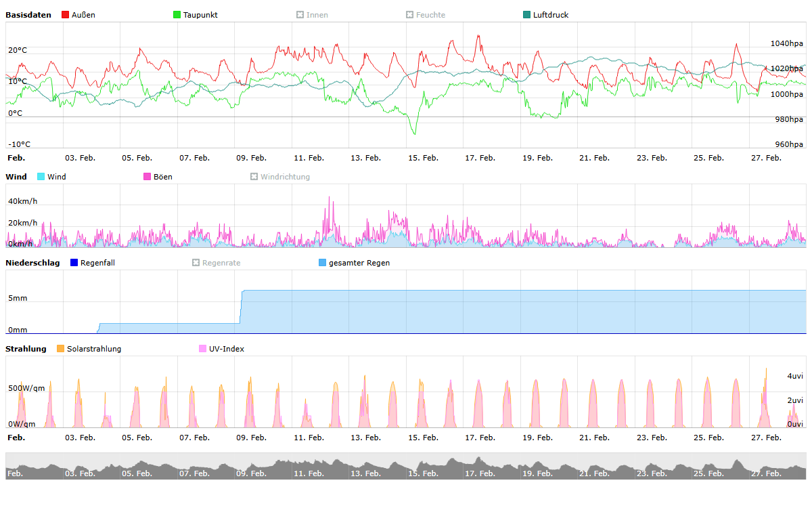Image resolution: width=812 pixels, height=508 pixels.
Task: Click the rainfall step jump near 09. Feb.
Action: (x=242, y=306)
